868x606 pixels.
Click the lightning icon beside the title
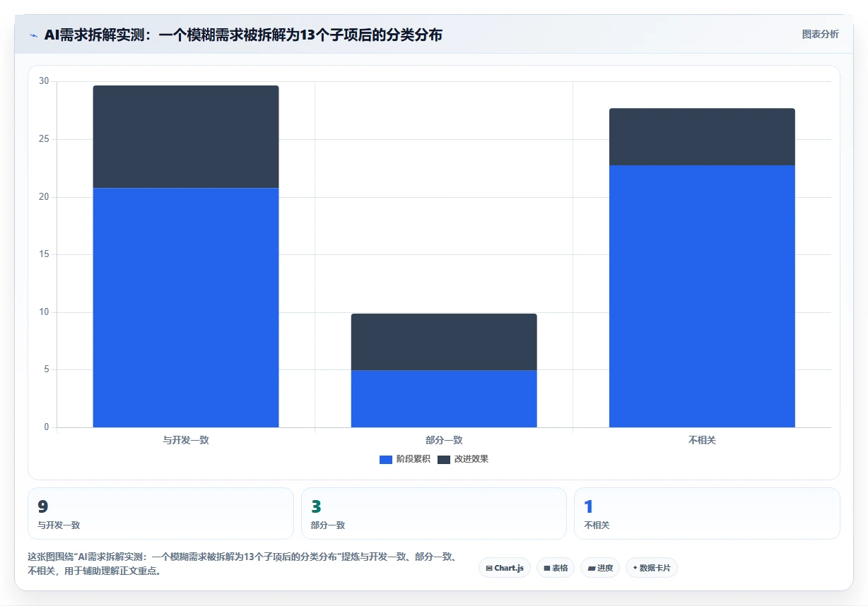pos(33,35)
